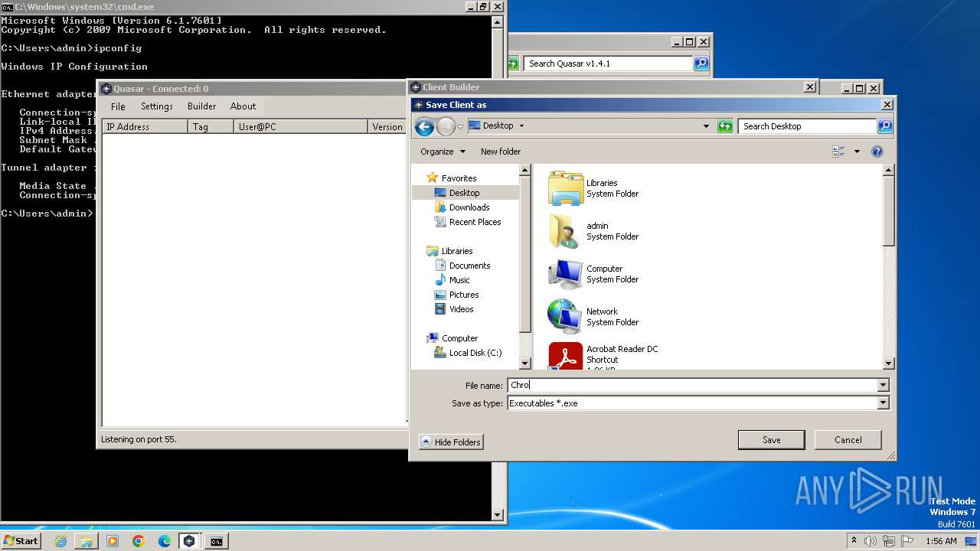
Task: Select the Acrobat Reader DC shortcut icon
Action: pyautogui.click(x=566, y=356)
